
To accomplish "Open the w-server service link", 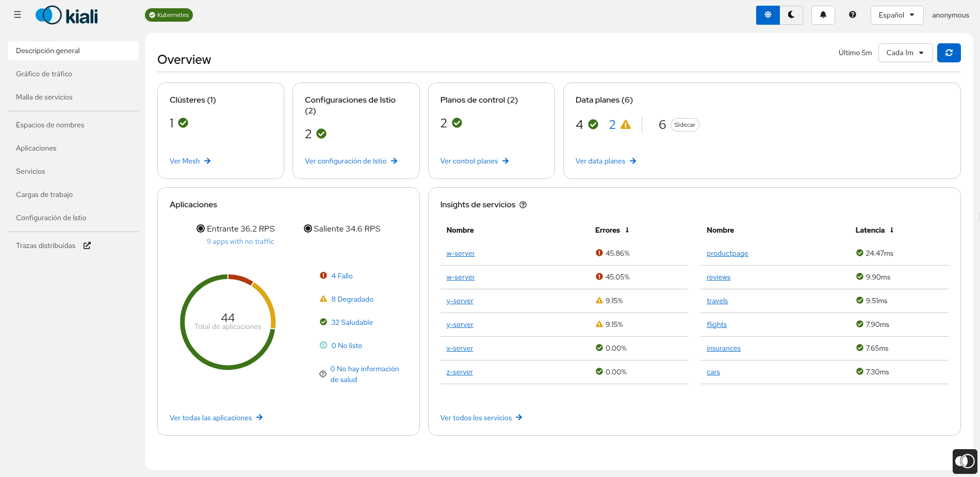I will pyautogui.click(x=460, y=253).
